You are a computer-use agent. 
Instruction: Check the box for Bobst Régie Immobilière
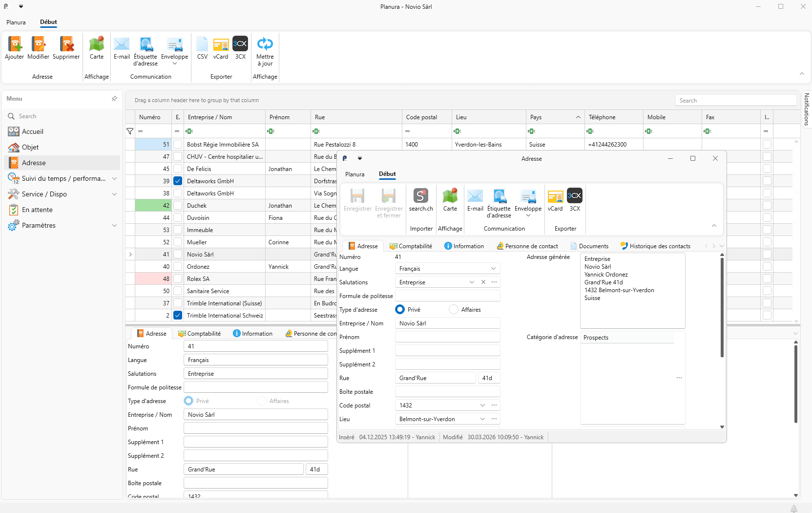pyautogui.click(x=178, y=144)
